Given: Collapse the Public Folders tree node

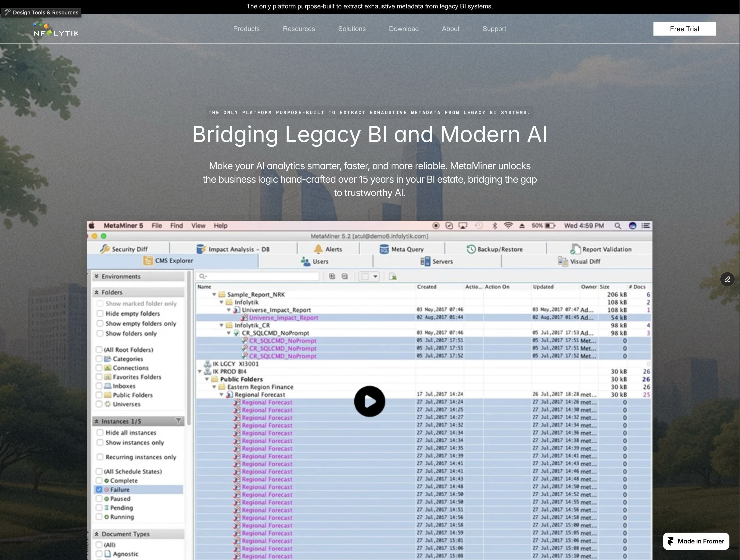Looking at the screenshot, I should click(x=207, y=379).
